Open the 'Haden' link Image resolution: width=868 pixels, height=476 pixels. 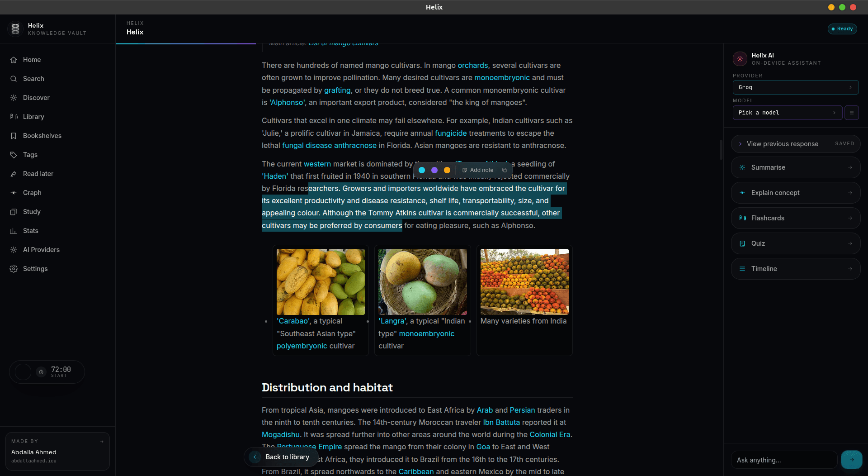coord(275,176)
